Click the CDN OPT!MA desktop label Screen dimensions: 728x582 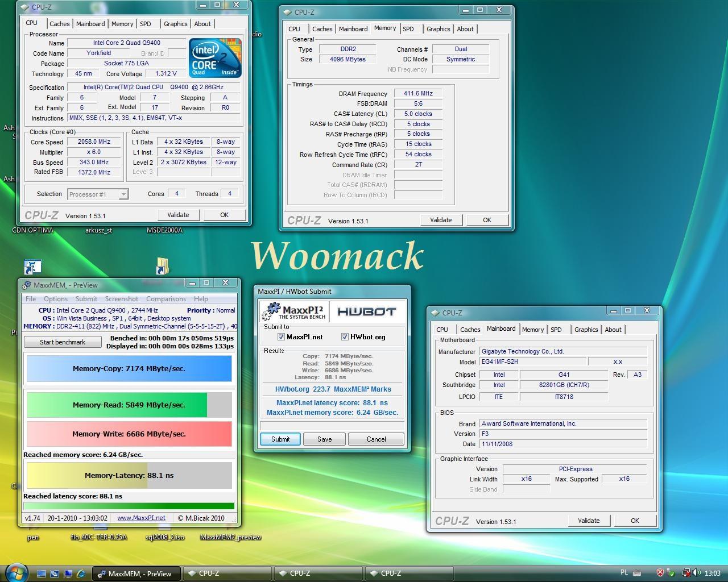click(32, 230)
